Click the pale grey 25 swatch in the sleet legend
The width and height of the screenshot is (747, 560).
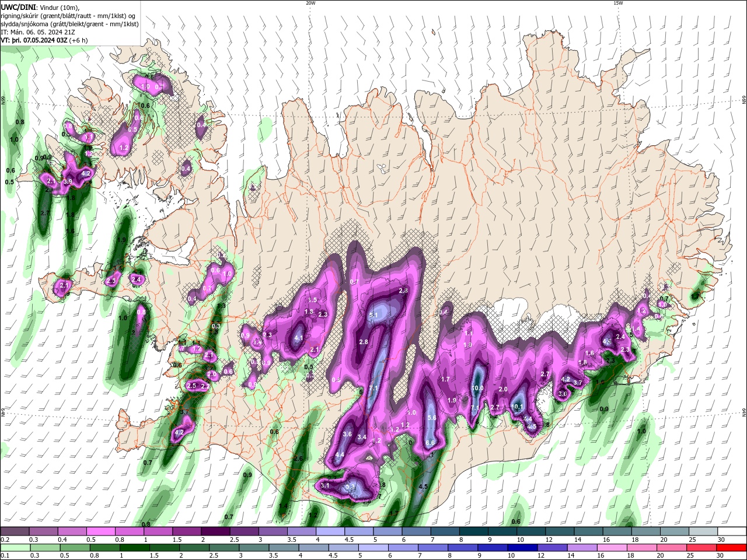pyautogui.click(x=703, y=531)
